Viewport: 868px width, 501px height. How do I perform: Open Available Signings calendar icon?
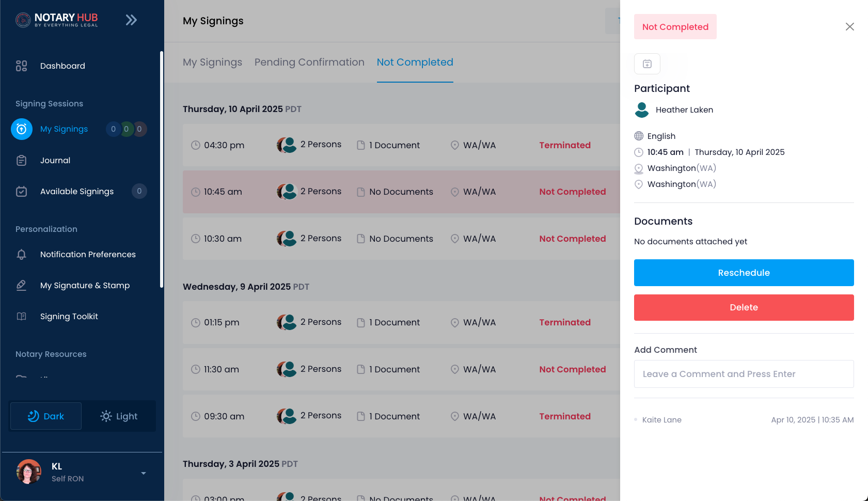(x=21, y=192)
